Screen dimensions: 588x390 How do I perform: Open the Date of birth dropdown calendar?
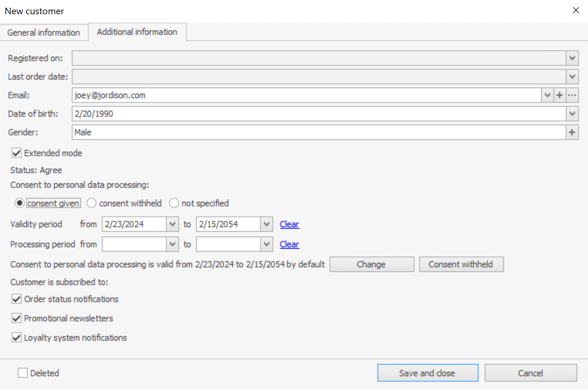point(572,114)
